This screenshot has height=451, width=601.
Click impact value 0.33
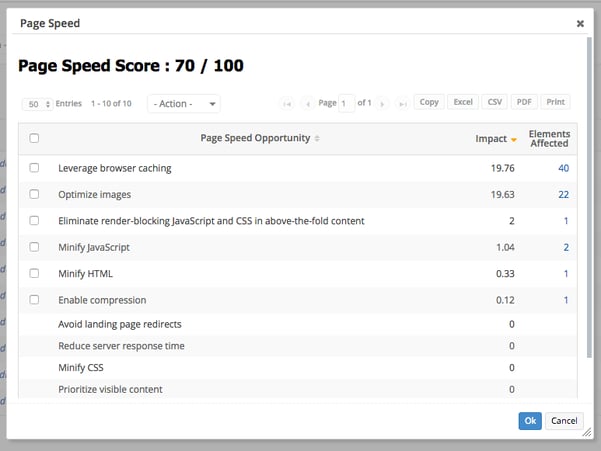click(x=505, y=274)
